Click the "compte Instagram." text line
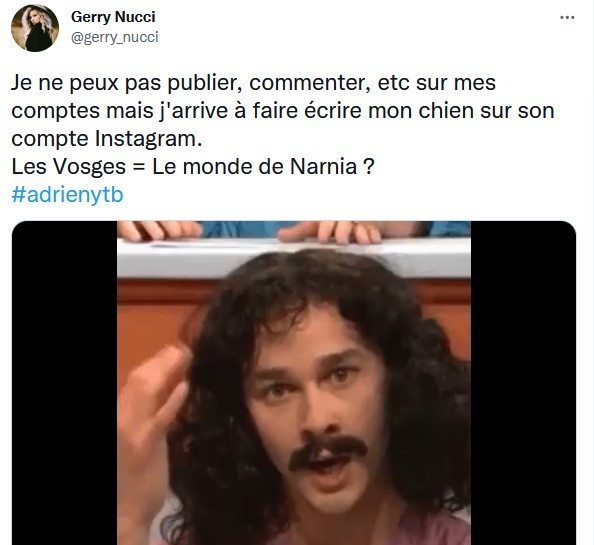594x545 pixels. click(x=107, y=139)
